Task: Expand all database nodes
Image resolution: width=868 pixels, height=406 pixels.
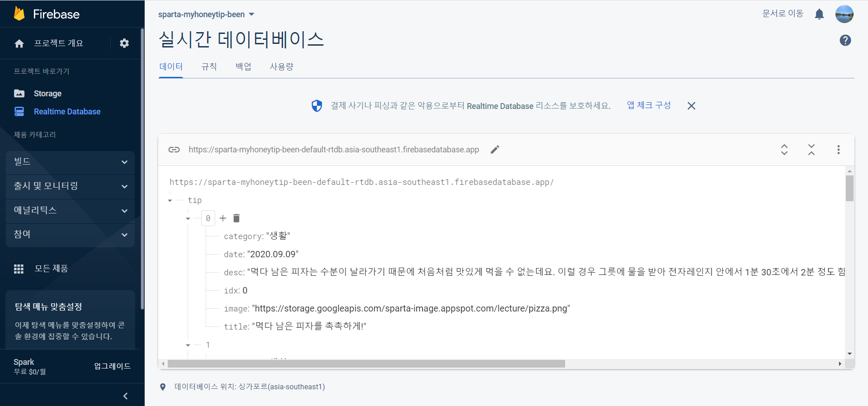Action: pyautogui.click(x=784, y=150)
